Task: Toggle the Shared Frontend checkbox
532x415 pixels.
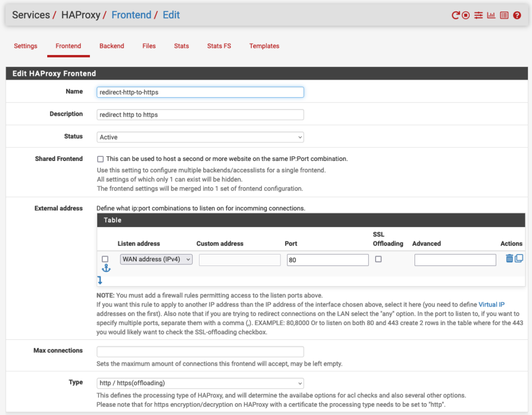Action: 100,159
